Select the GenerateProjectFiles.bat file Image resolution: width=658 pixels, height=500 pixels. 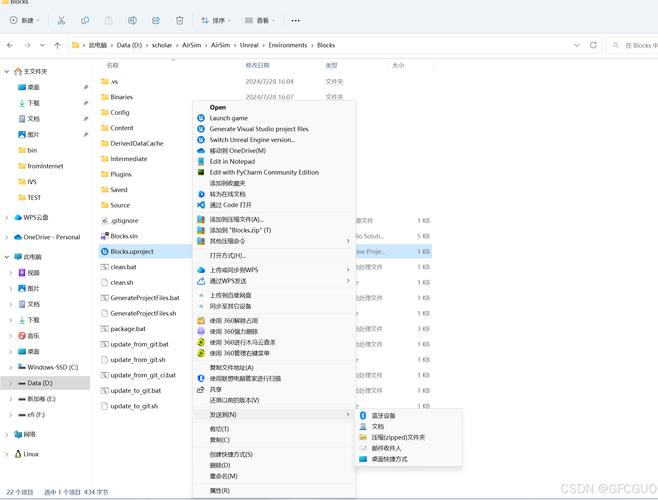145,298
